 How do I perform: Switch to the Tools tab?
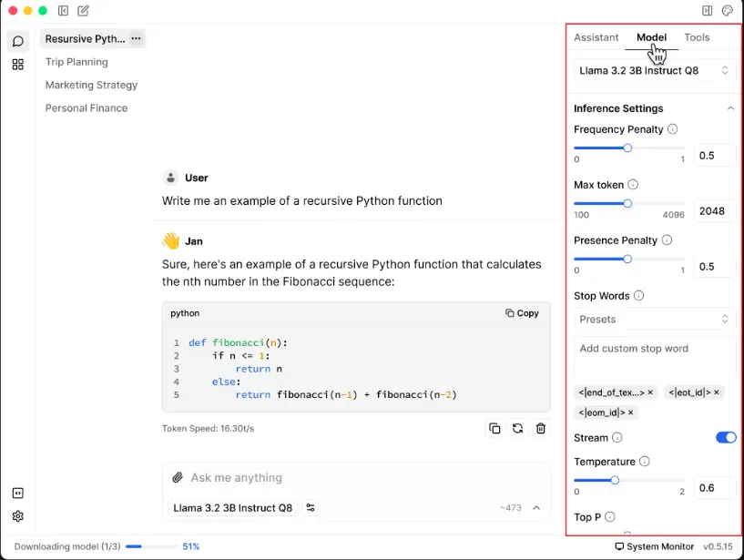[697, 37]
